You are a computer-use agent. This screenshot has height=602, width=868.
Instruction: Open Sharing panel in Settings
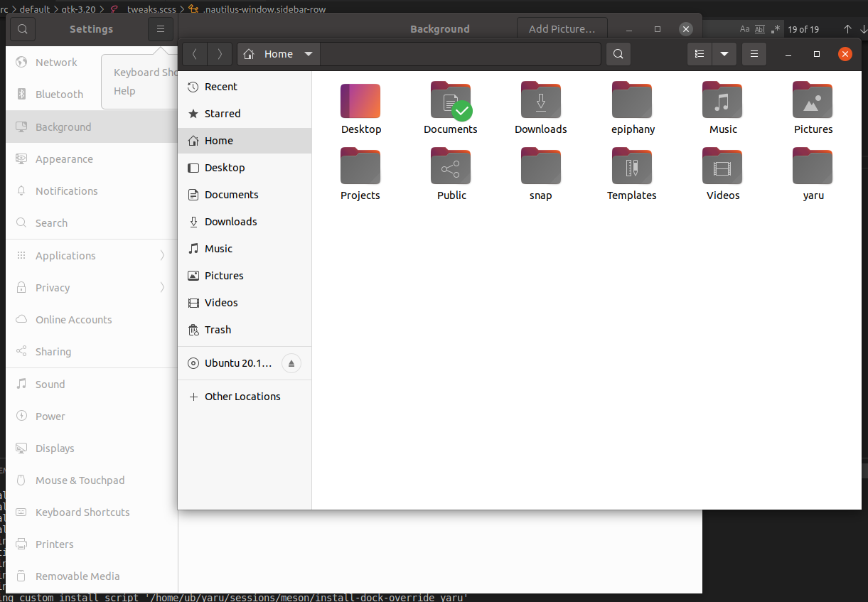coord(92,352)
